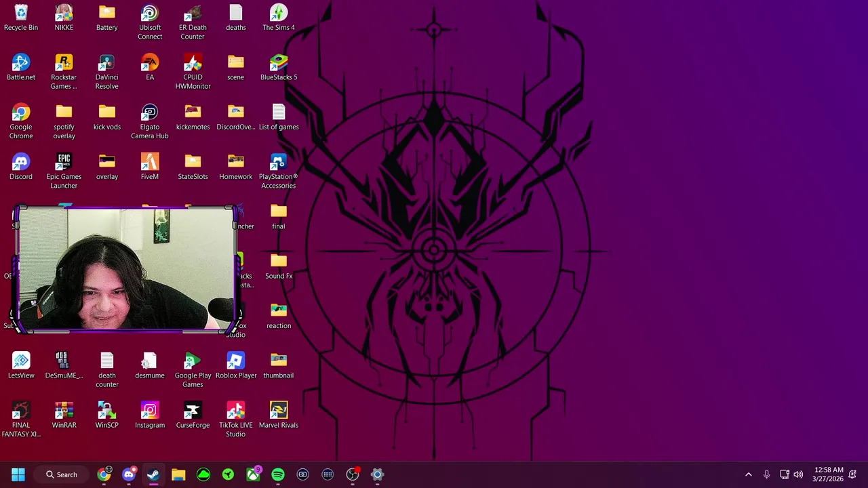The height and width of the screenshot is (488, 868).
Task: Open Steam from the taskbar
Action: pyautogui.click(x=153, y=474)
